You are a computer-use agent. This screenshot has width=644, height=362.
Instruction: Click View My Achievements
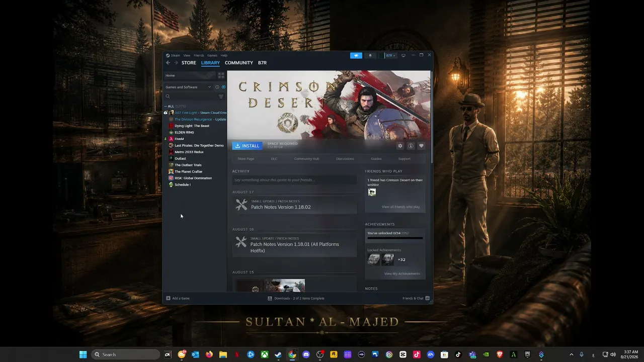[402, 274]
